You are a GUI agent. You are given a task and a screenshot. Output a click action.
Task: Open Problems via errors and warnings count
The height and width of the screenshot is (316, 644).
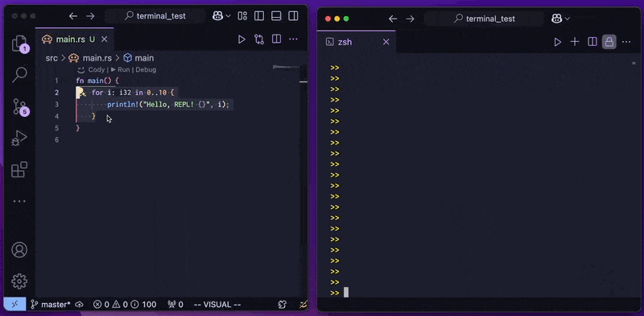tap(125, 305)
